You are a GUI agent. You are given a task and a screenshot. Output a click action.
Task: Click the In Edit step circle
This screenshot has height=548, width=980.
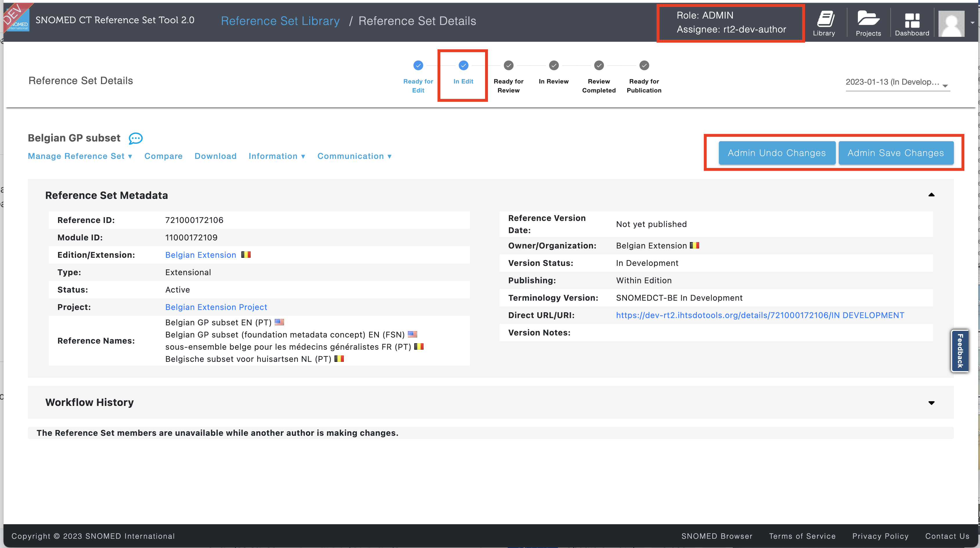click(463, 66)
